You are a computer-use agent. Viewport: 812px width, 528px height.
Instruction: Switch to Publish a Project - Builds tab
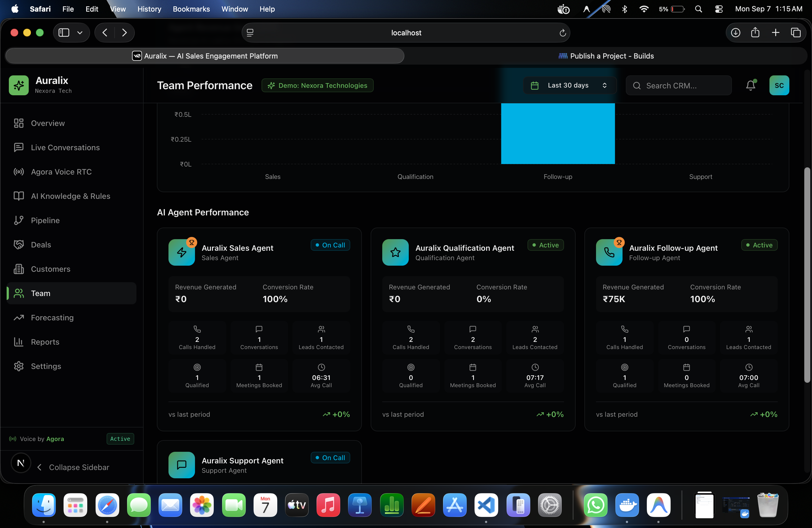(x=606, y=56)
